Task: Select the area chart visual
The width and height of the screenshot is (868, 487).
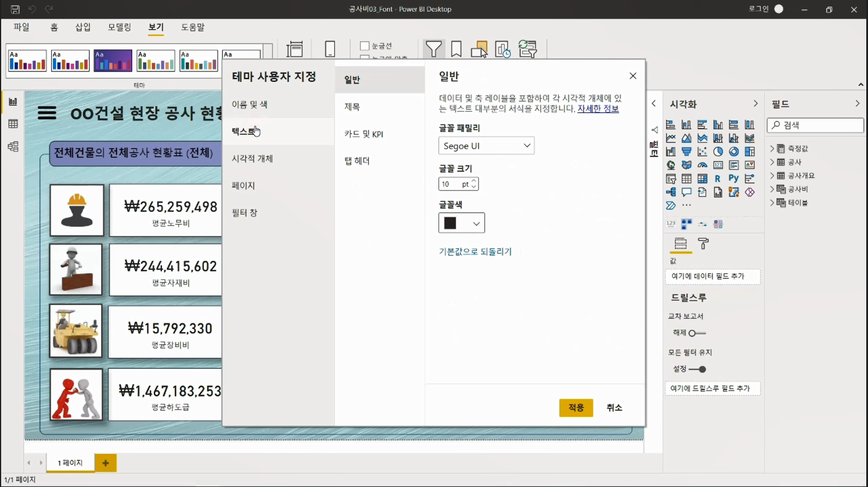Action: [x=686, y=138]
